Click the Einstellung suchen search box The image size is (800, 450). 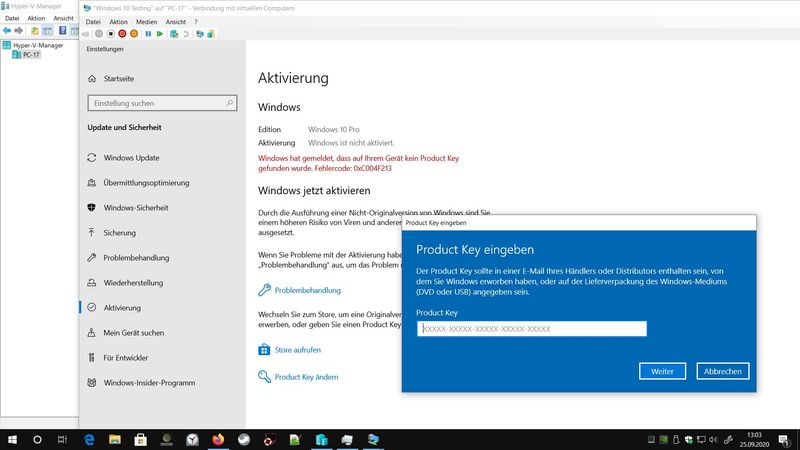pos(162,103)
